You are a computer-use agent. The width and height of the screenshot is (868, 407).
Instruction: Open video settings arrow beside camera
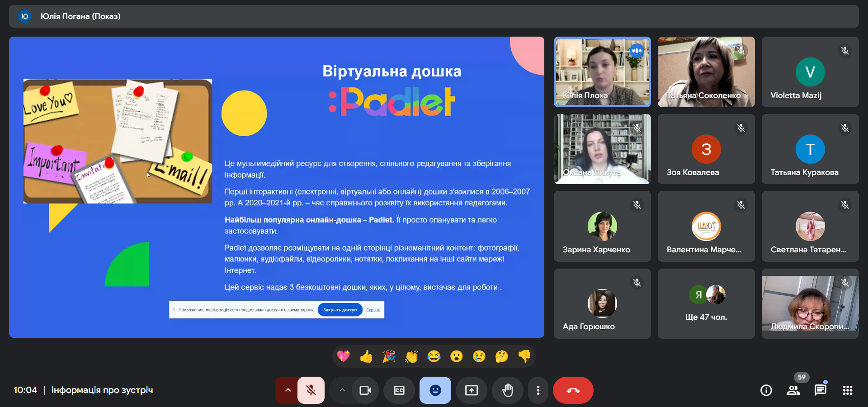pyautogui.click(x=342, y=390)
